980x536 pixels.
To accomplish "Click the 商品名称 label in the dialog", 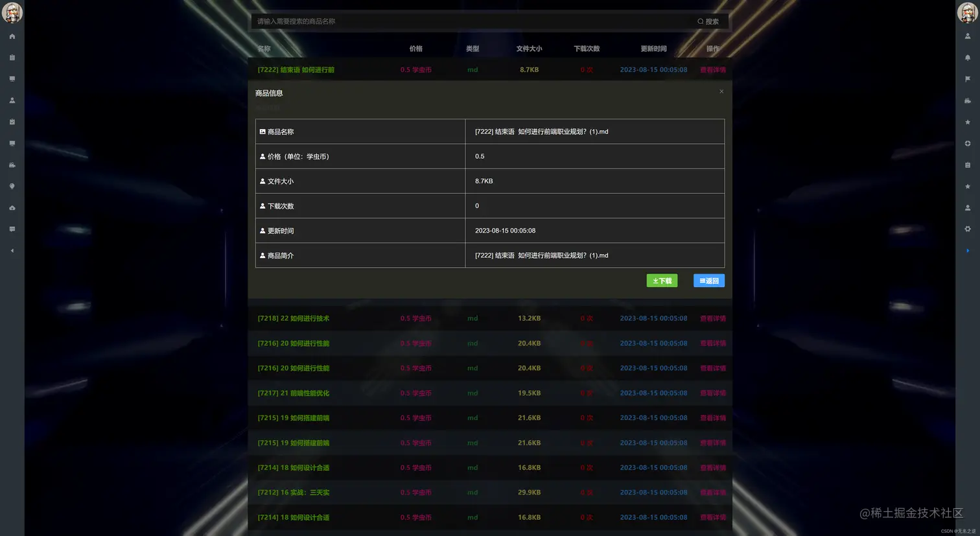I will click(281, 132).
